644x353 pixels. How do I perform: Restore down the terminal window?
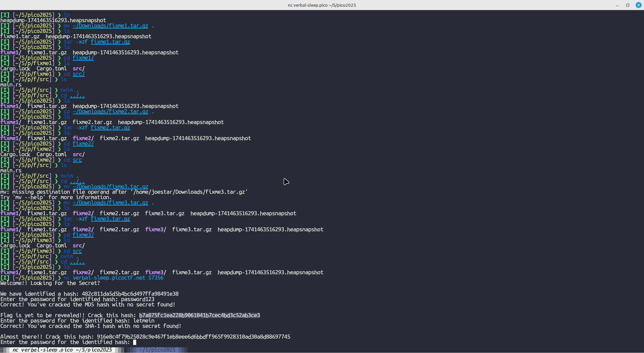(x=628, y=5)
